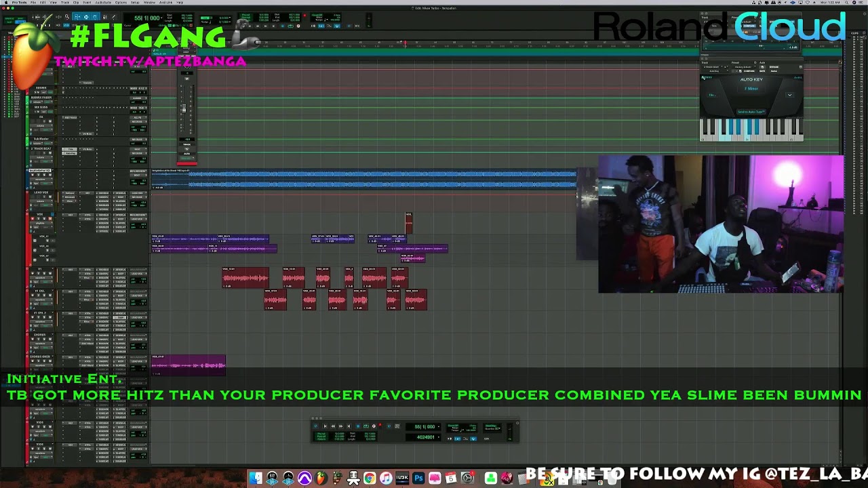Open the Window menu

(149, 3)
